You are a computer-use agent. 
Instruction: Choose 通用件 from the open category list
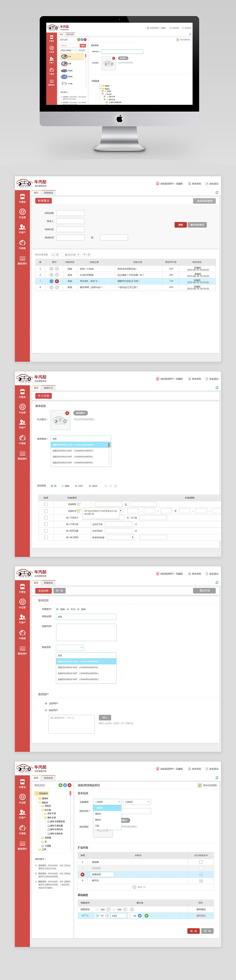click(x=107, y=814)
